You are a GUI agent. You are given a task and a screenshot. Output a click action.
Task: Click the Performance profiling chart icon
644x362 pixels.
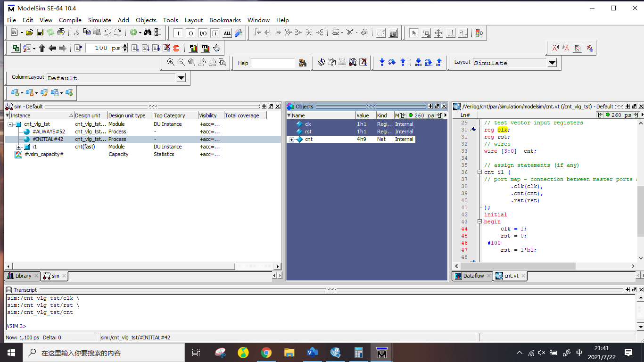pyautogui.click(x=194, y=48)
